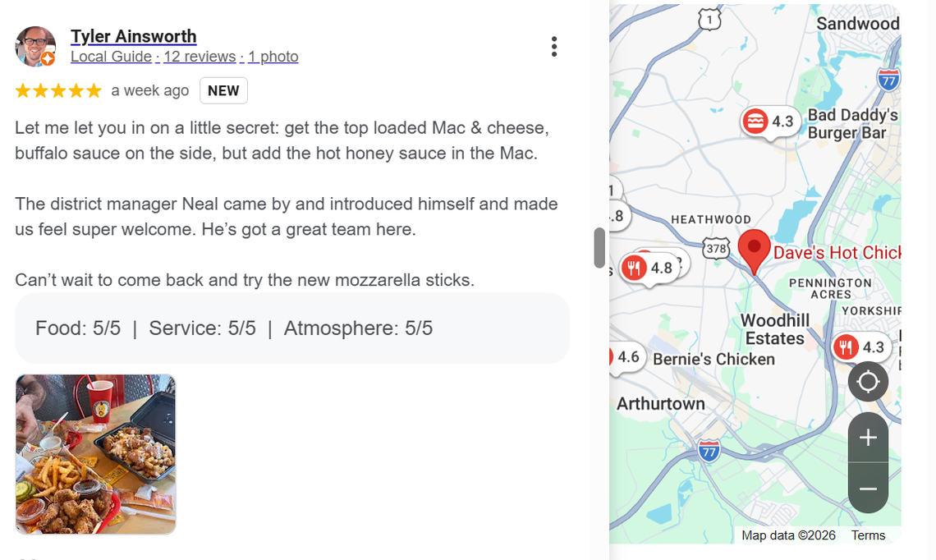Viewport: 936px width, 560px height.
Task: Open the 1 photo link
Action: pyautogui.click(x=273, y=57)
